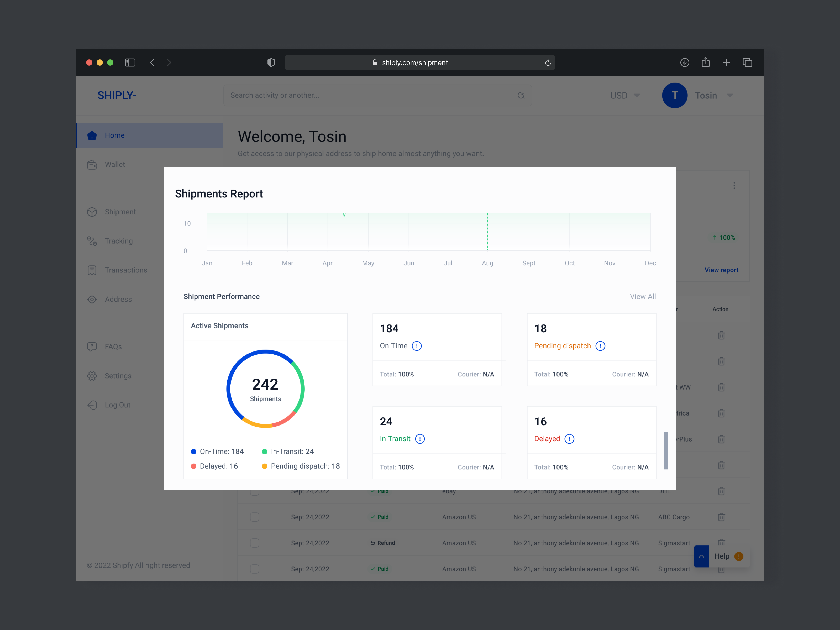Open the three-dot menu on the report card
The image size is (840, 630).
[734, 185]
